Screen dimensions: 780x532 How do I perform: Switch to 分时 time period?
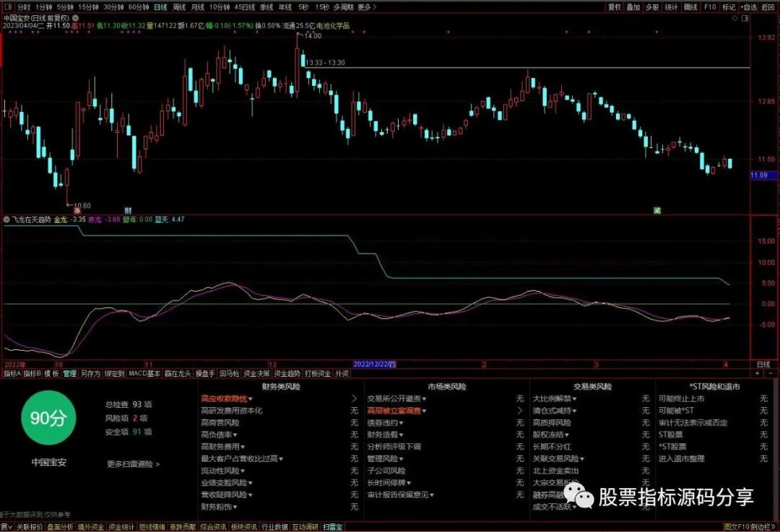tap(23, 7)
